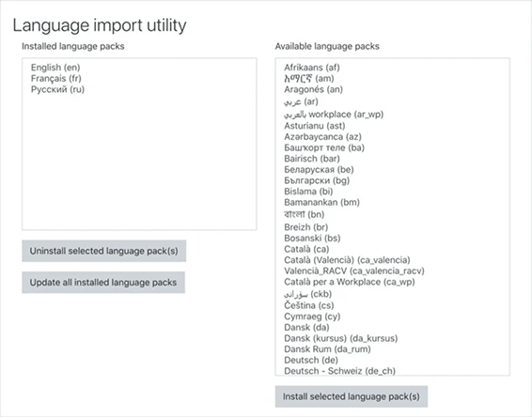Update all installed language packs
The height and width of the screenshot is (417, 532).
[x=103, y=282]
